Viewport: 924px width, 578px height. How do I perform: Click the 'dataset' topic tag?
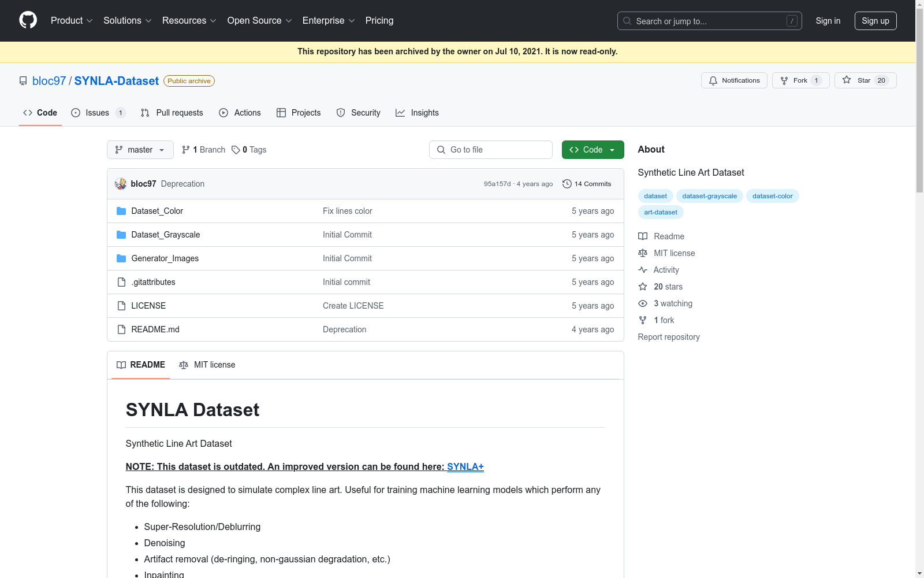(x=655, y=196)
